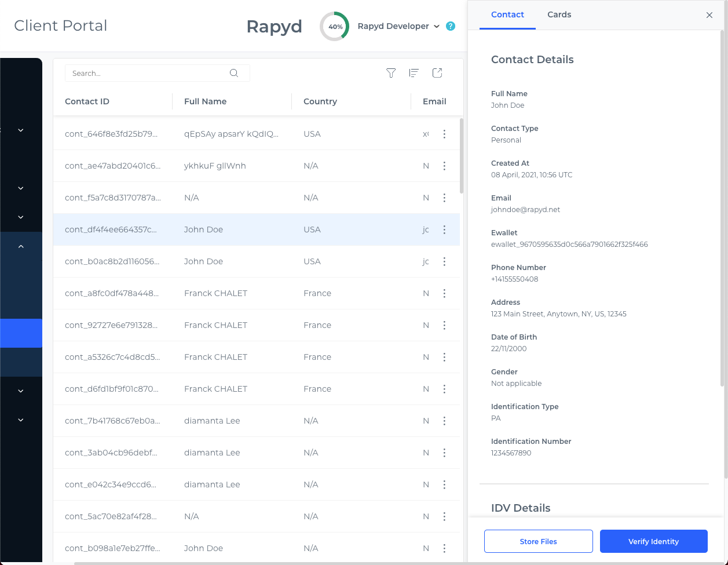Click the Full Name column header

coord(205,101)
